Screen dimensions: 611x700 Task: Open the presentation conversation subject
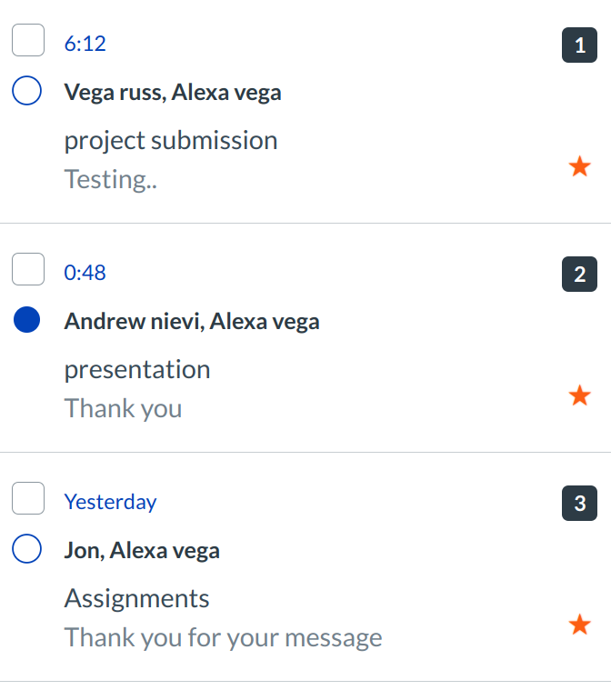137,370
